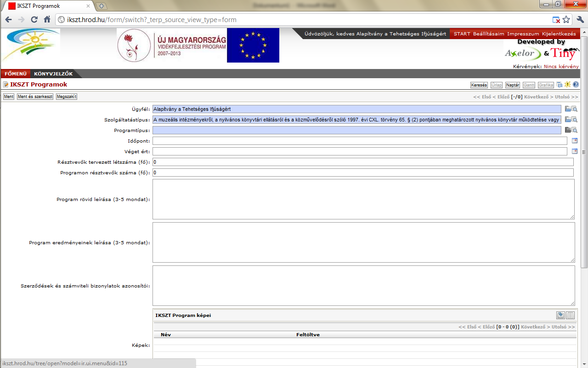This screenshot has width=588, height=368.
Task: Click dark folder icon beside Programtípus
Action: (568, 130)
